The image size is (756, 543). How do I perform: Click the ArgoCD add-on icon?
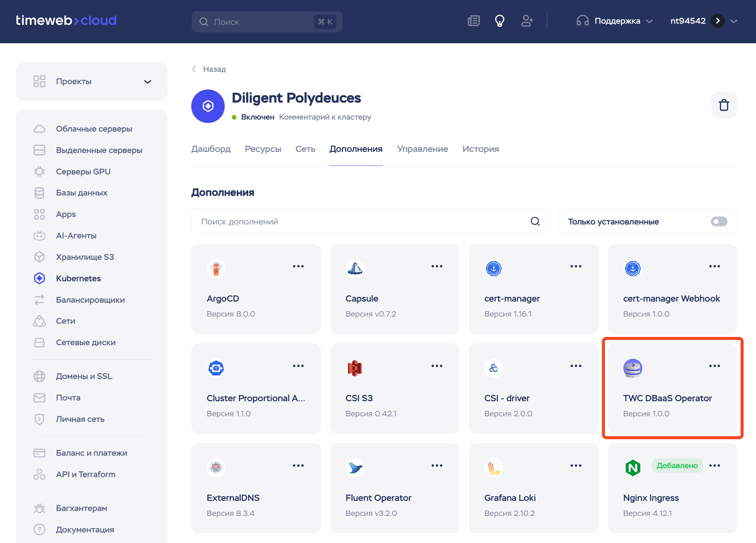pos(216,268)
